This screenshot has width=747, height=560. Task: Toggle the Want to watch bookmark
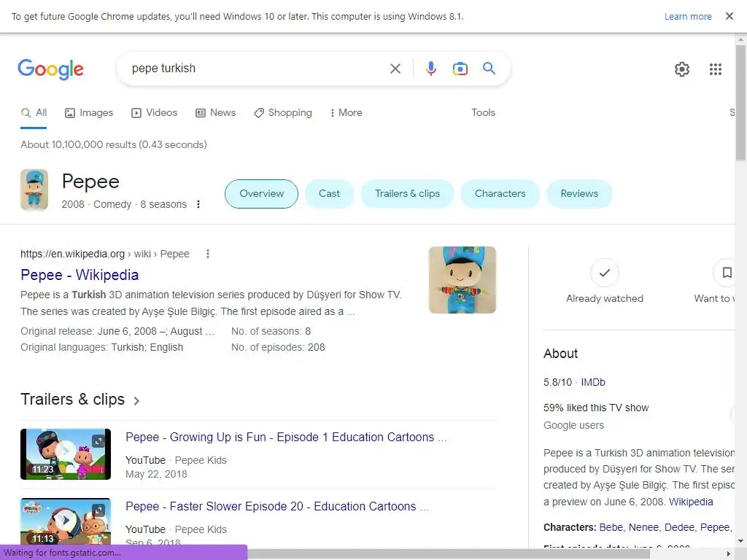727,273
